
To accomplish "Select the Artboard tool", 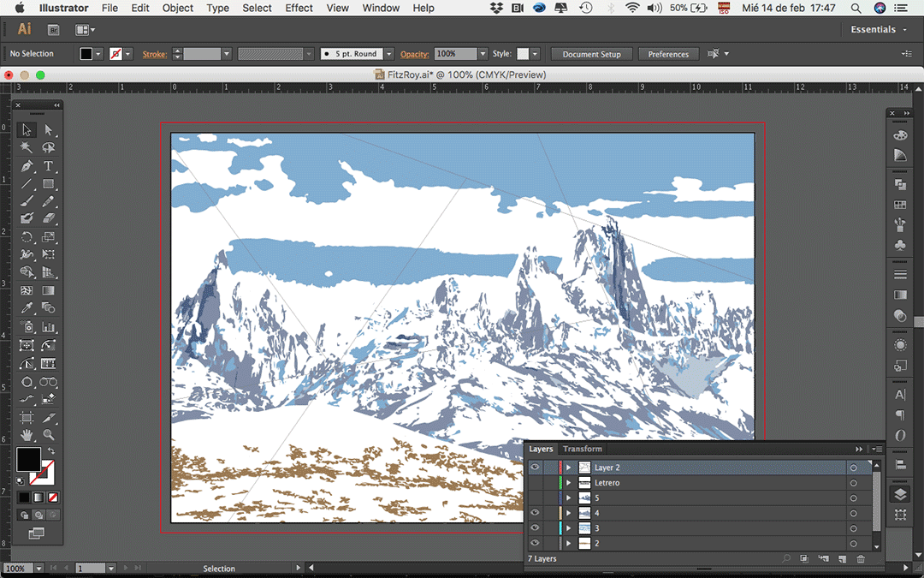I will [27, 418].
